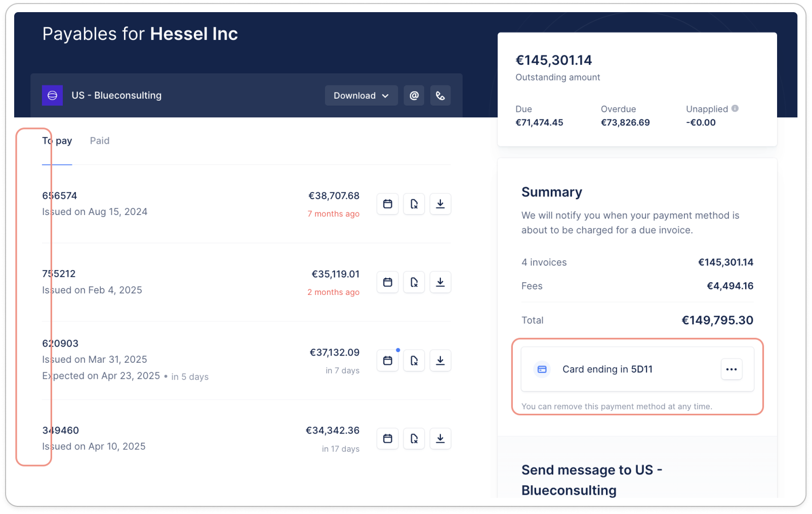The image size is (812, 514).
Task: Click the Overdue value €73,826.69
Action: (x=625, y=122)
